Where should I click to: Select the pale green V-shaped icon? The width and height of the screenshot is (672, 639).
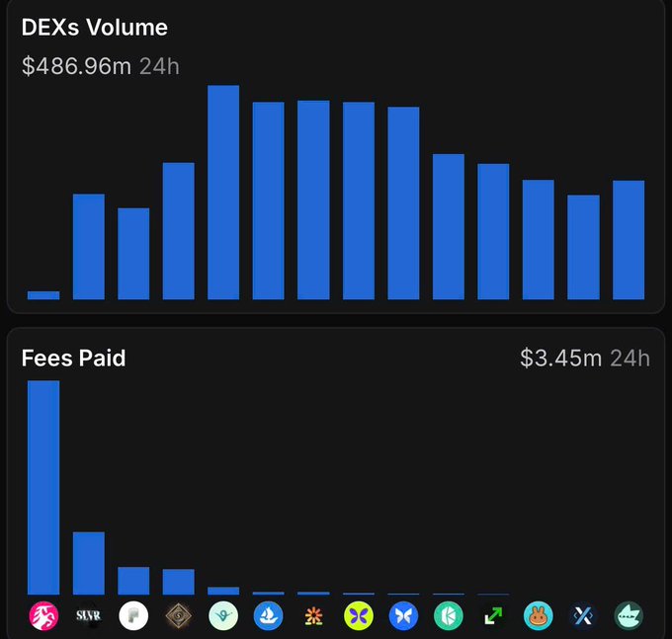(223, 616)
